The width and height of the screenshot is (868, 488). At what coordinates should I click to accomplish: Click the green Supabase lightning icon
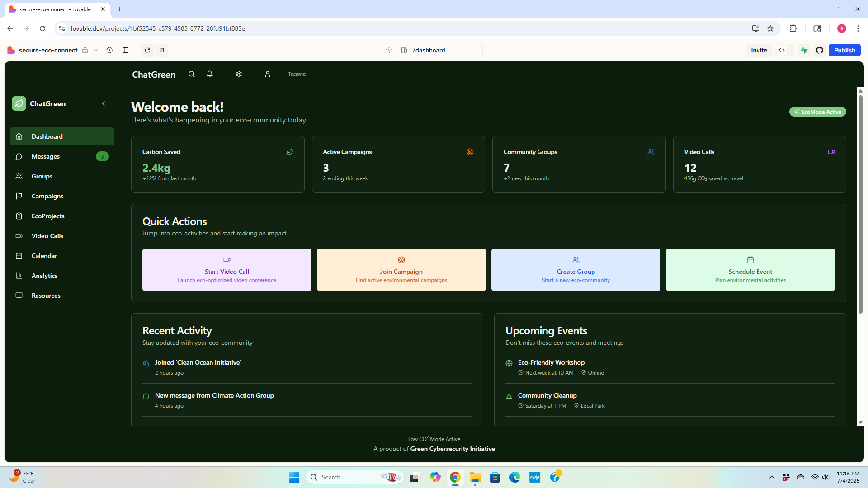(x=804, y=50)
